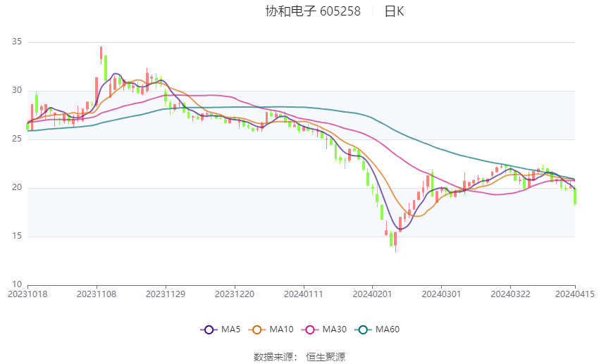Toggle the MA30 legend line
599x364 pixels.
coord(324,330)
